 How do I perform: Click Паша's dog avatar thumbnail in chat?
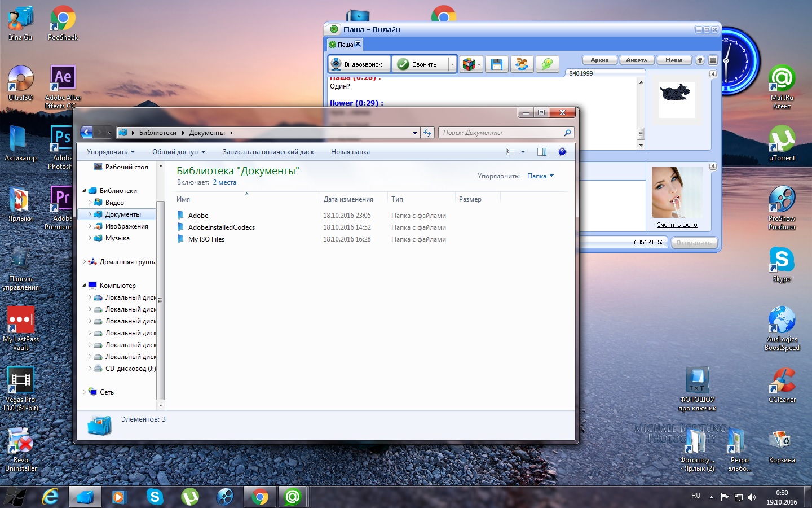point(677,99)
